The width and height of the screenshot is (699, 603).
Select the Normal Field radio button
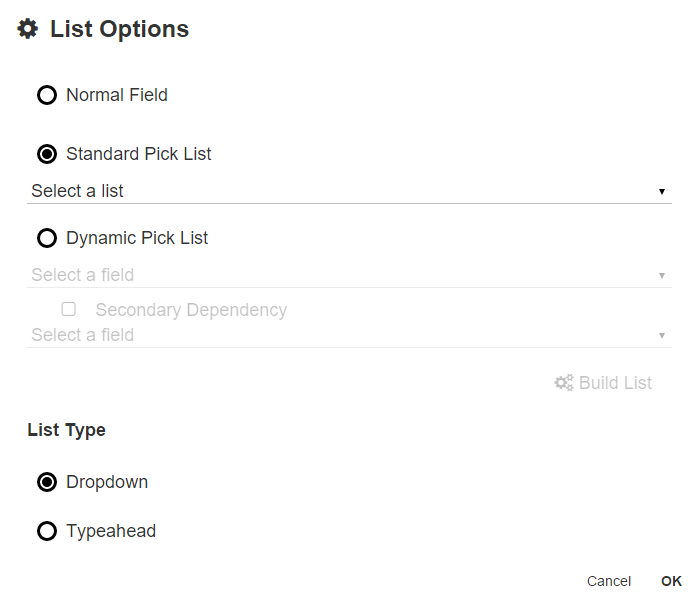click(x=47, y=96)
